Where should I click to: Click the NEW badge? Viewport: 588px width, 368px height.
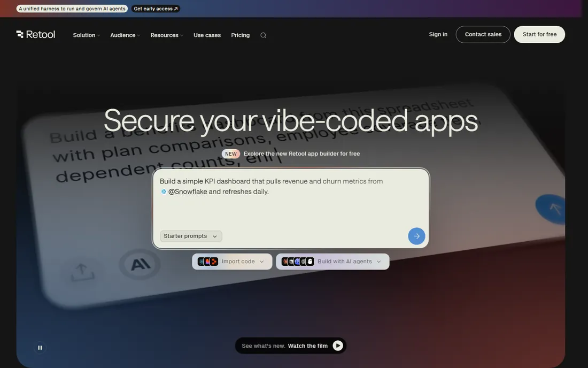point(230,154)
